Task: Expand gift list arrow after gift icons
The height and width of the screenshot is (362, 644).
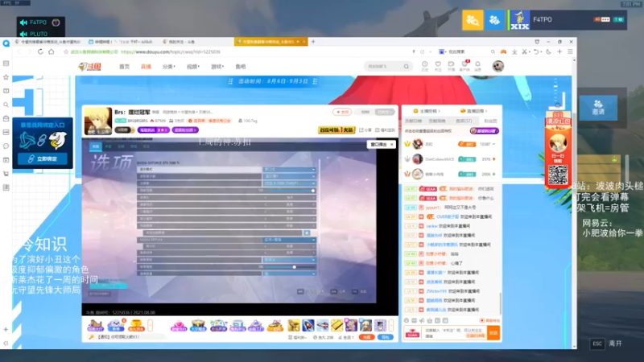Action: click(391, 326)
